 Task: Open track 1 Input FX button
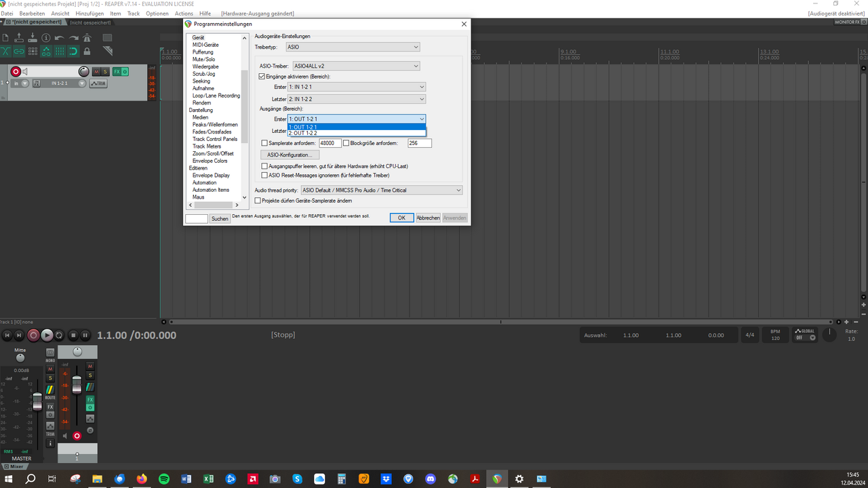click(x=37, y=83)
